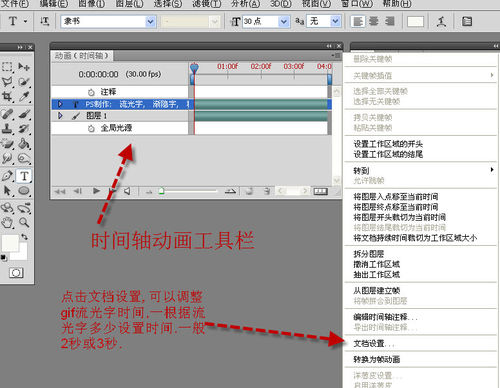Select the Crop tool

pos(7,96)
